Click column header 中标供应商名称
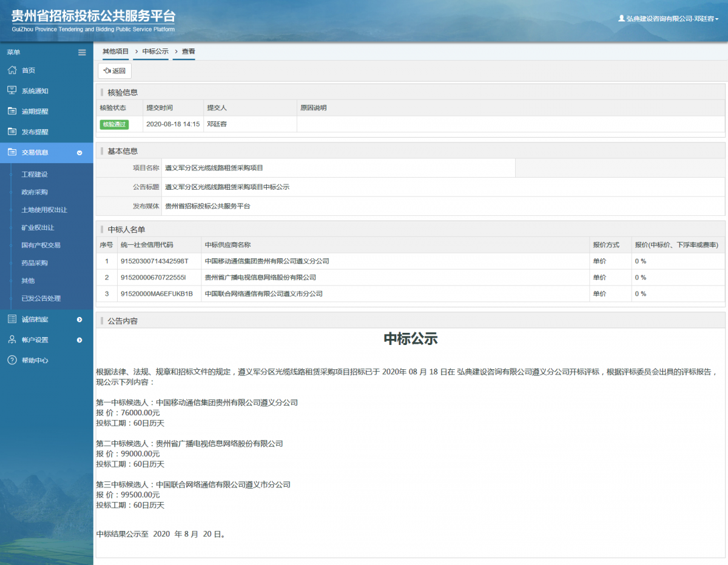This screenshot has width=728, height=565. (x=228, y=245)
